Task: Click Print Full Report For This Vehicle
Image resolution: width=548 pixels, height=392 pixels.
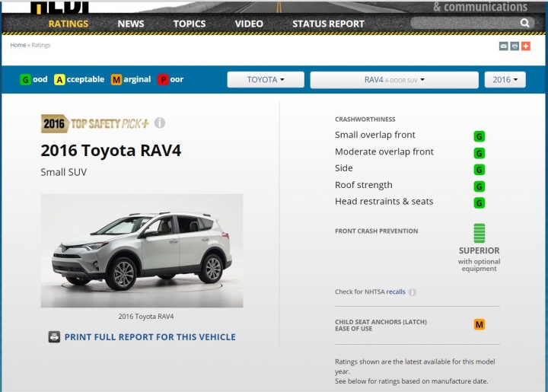Action: point(150,336)
